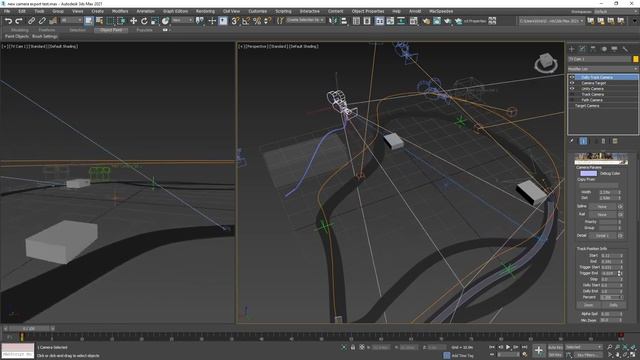The width and height of the screenshot is (640, 360).
Task: Open the Perspective viewport label menu
Action: tap(257, 47)
